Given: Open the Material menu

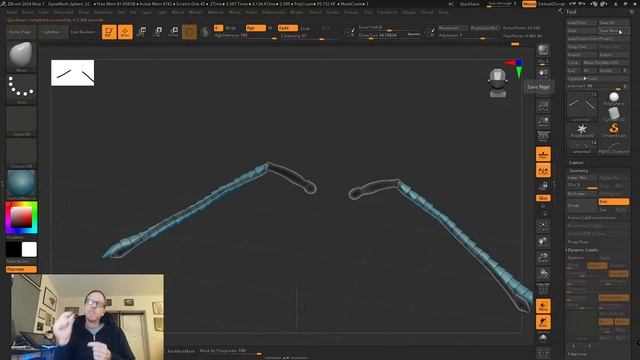Looking at the screenshot, I should pos(216,12).
